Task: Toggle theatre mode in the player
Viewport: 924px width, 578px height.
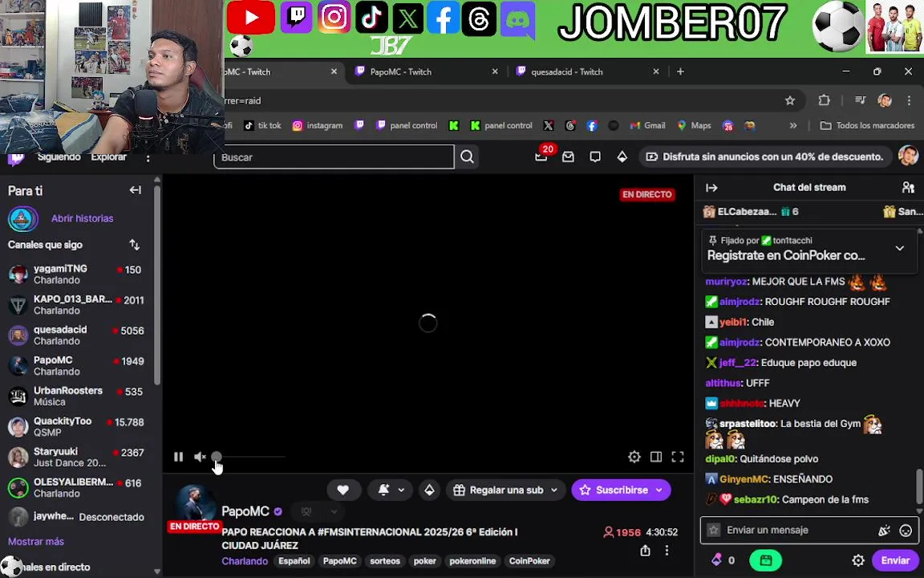Action: click(656, 457)
